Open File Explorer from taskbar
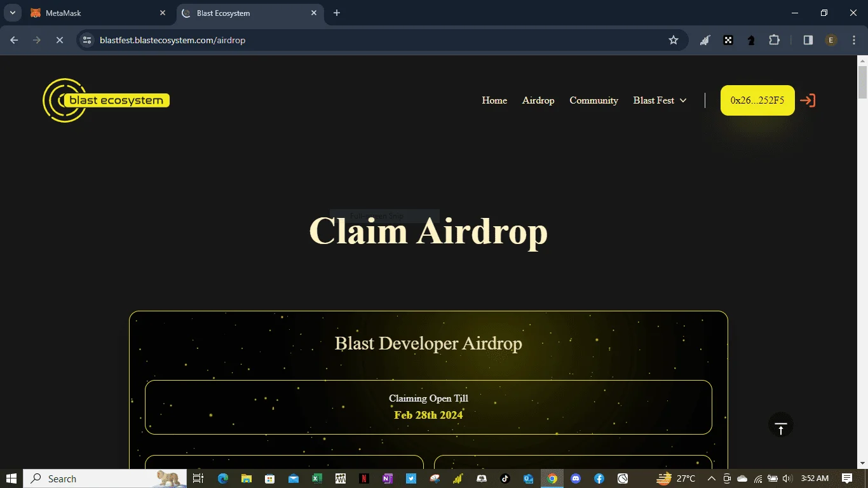 tap(247, 478)
